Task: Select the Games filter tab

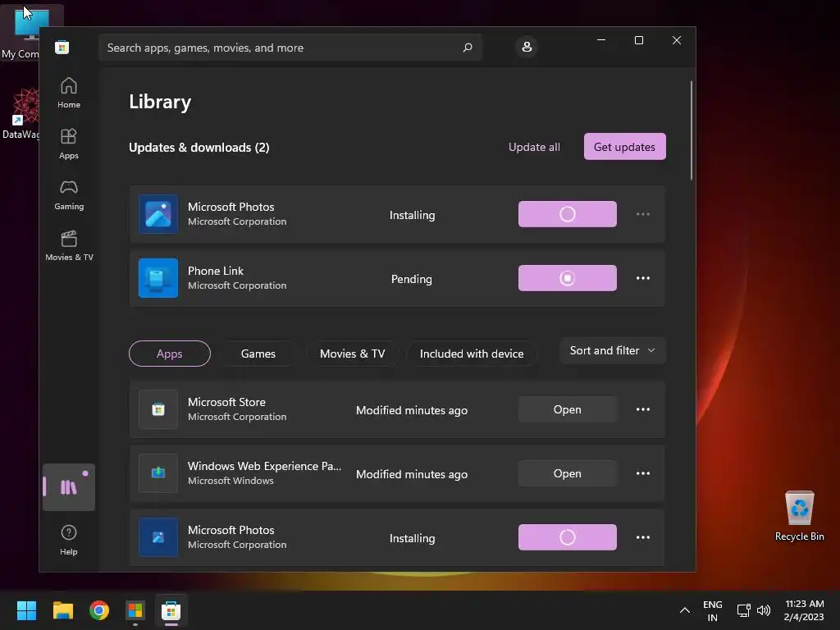Action: 258,354
